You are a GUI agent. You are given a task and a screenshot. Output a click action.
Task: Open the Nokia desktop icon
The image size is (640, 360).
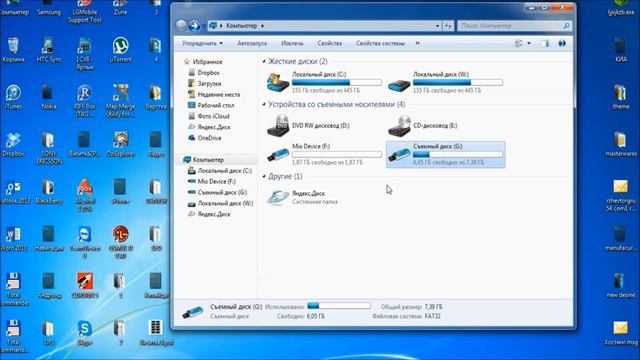[48, 97]
